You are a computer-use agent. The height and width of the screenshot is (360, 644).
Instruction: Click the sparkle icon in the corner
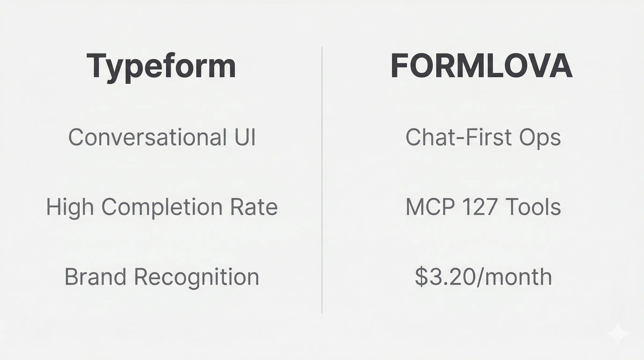click(618, 334)
